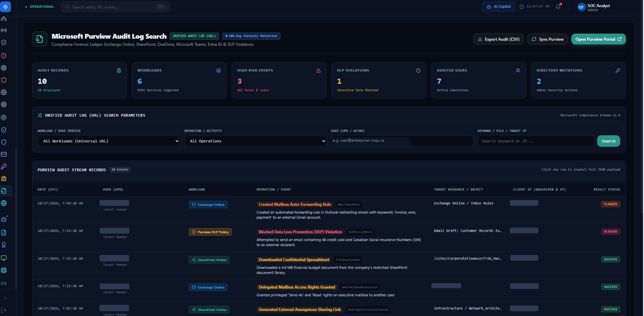Click the High Risk Events card
Screen dimensions: 644x316
[x=279, y=80]
